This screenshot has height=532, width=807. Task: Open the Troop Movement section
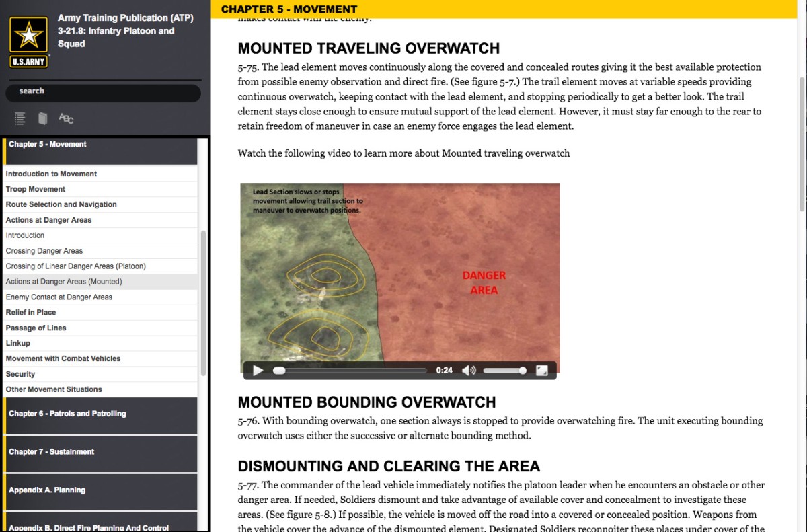(36, 189)
